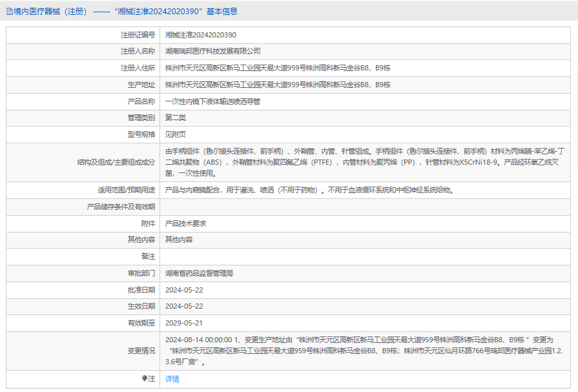
Task: Click product name 一次性内镜下液体输送喷洒导管
Action: click(212, 101)
